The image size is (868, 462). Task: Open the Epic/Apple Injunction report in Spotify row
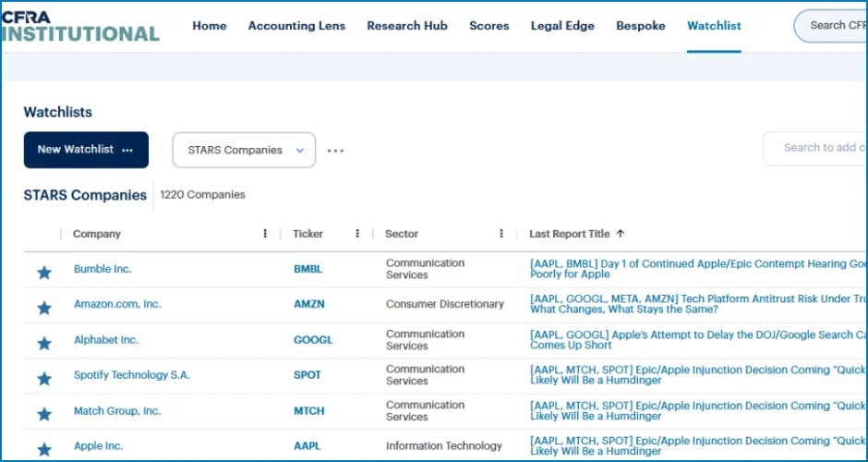pos(699,374)
